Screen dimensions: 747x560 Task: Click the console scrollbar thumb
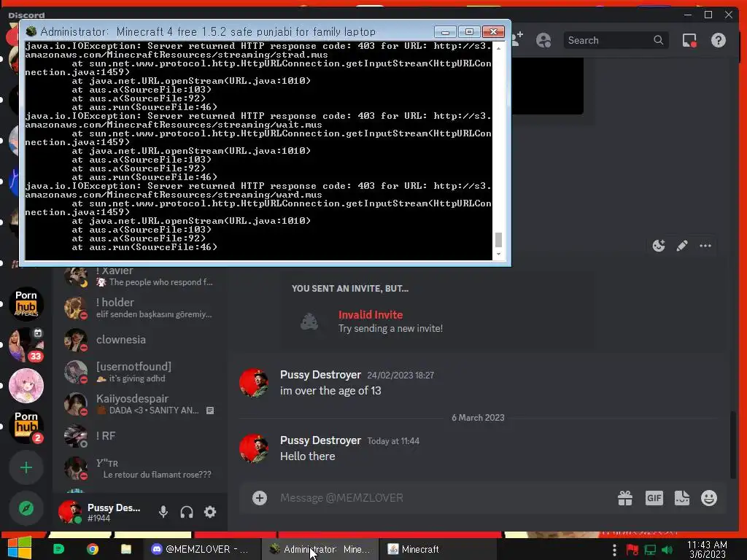tap(498, 239)
